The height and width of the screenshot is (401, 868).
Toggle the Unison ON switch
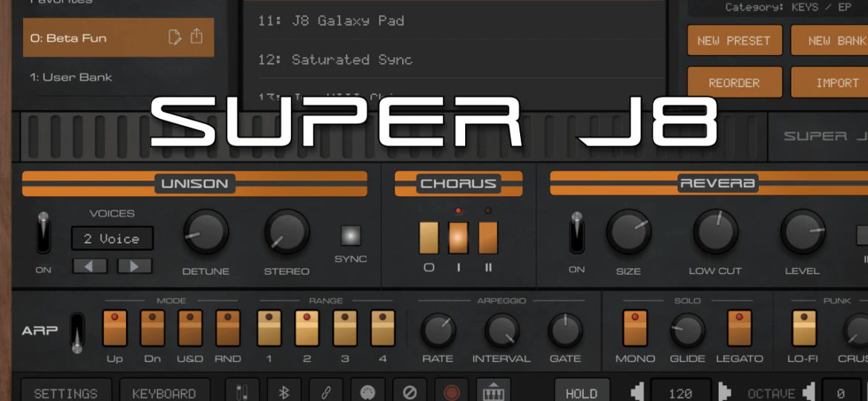click(43, 233)
